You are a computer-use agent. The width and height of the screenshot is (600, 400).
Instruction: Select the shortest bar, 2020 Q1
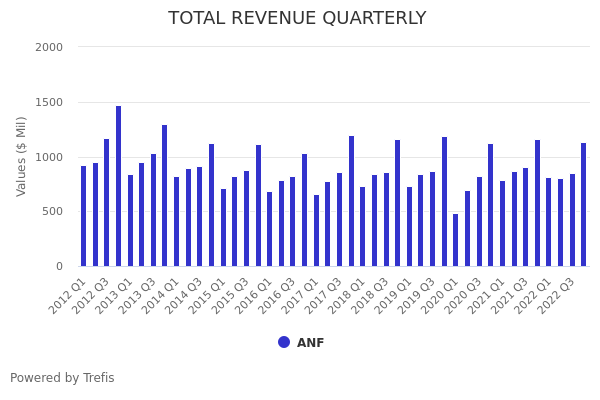point(456,240)
